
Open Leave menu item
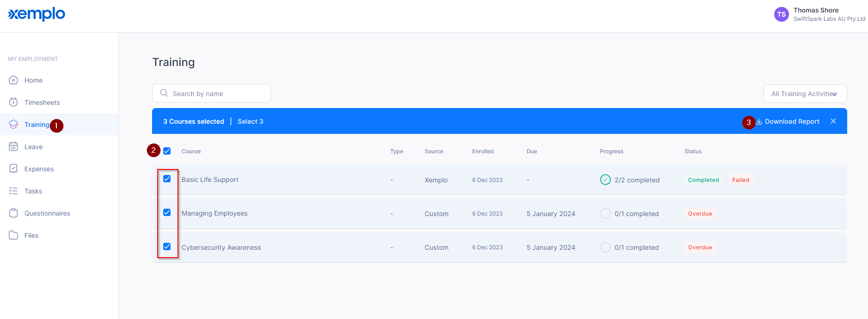[x=33, y=147]
